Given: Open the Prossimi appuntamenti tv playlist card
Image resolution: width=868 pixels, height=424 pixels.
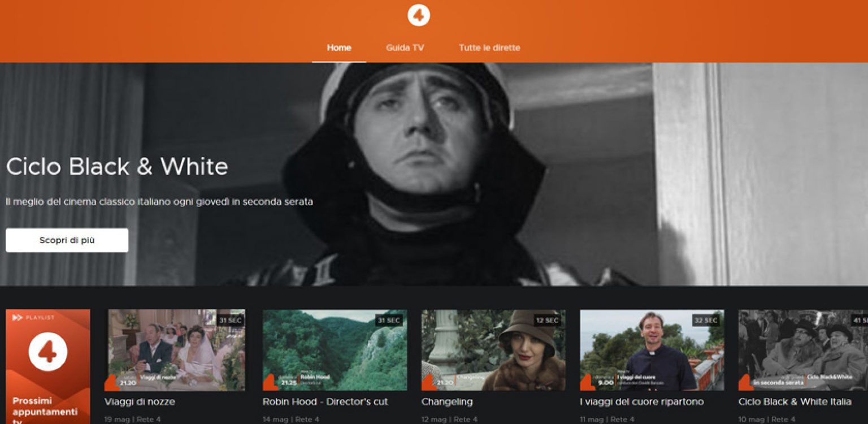Looking at the screenshot, I should (x=48, y=366).
